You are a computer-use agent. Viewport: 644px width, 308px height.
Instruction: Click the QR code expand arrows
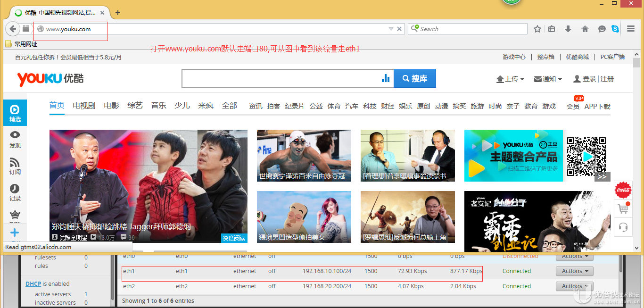coord(602,177)
